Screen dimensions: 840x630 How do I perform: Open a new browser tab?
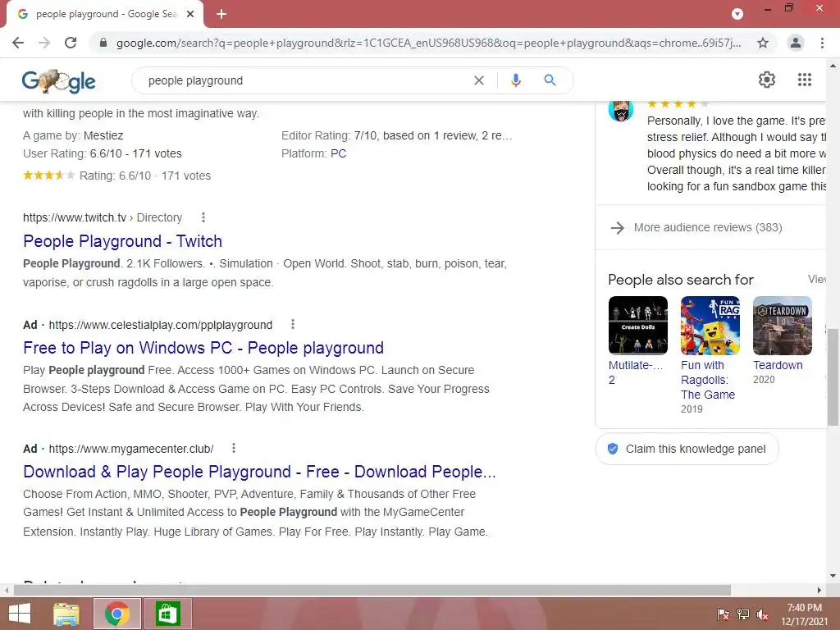click(221, 14)
